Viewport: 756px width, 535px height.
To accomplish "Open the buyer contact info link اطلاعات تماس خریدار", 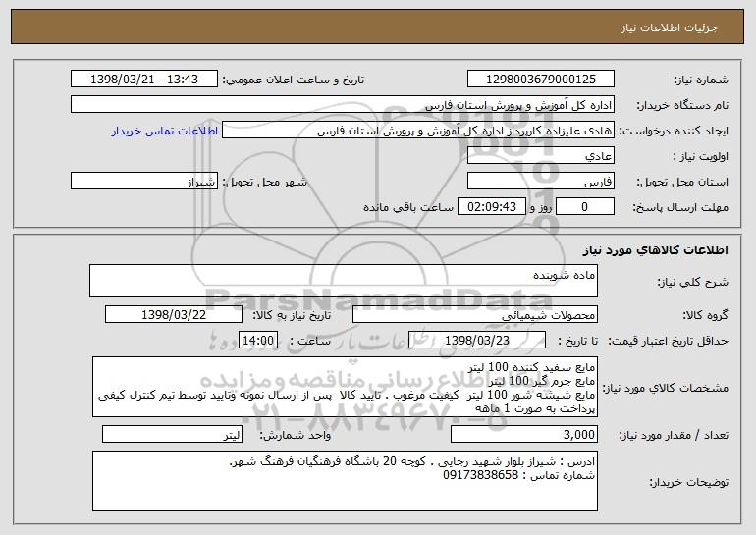I will tap(164, 132).
